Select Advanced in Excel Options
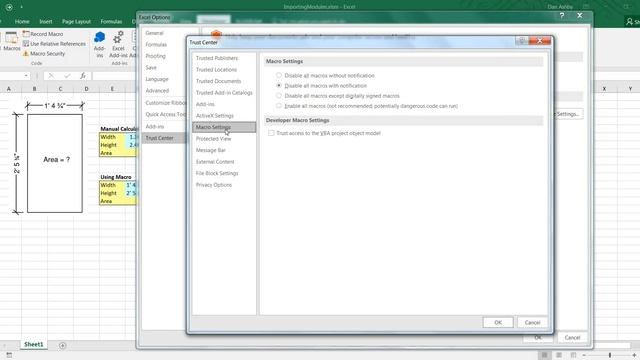640x360 pixels. click(x=157, y=91)
